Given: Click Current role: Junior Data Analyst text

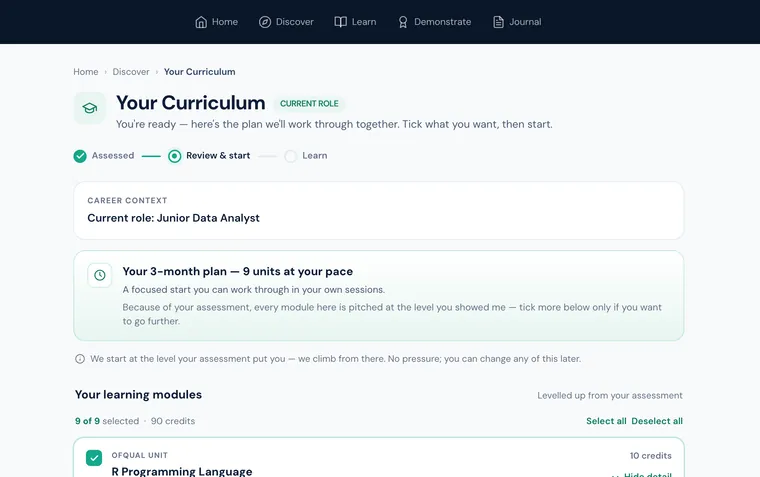Looking at the screenshot, I should tap(174, 218).
